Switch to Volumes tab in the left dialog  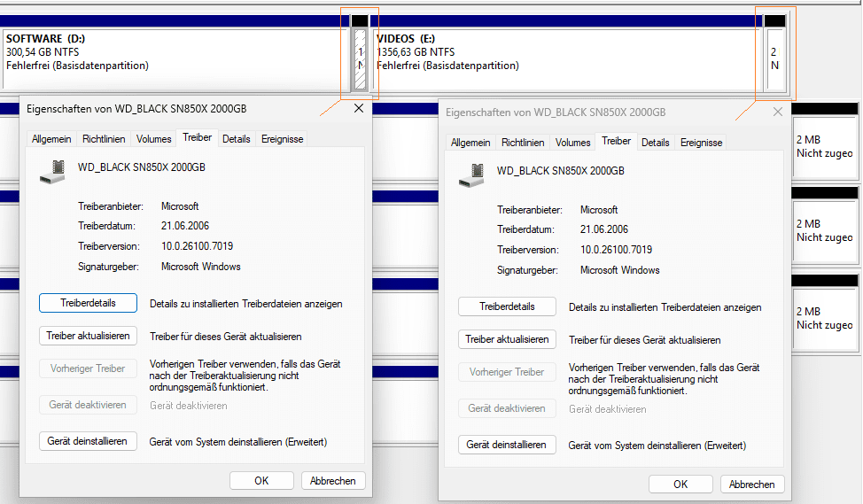153,139
